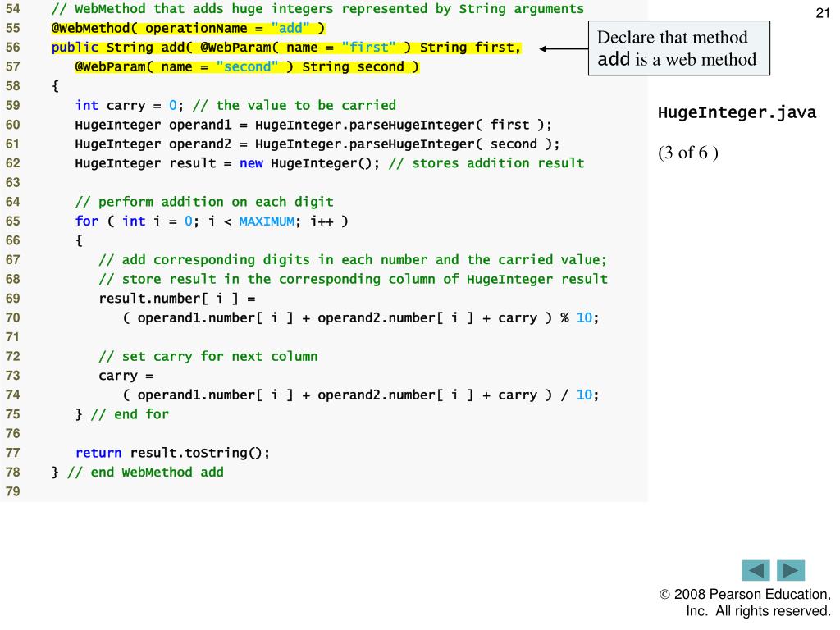Viewport: 840px width, 630px height.
Task: Click the top comment 'WebMethod that adds huge integers'
Action: (317, 8)
